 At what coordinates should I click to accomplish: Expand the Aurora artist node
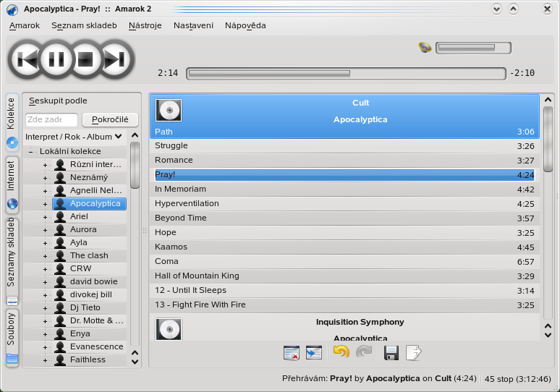click(x=45, y=230)
